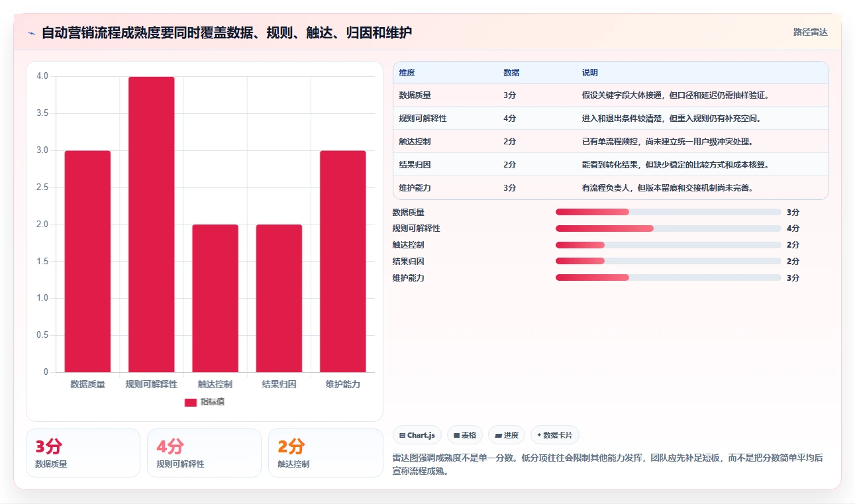855x504 pixels.
Task: Click the 结果归因 bar in the chart
Action: pyautogui.click(x=279, y=299)
